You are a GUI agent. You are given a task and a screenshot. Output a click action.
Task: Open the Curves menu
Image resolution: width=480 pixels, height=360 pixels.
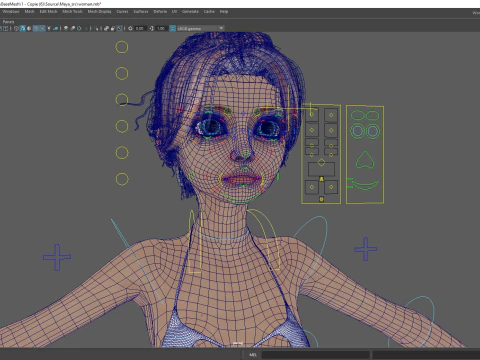tap(122, 12)
